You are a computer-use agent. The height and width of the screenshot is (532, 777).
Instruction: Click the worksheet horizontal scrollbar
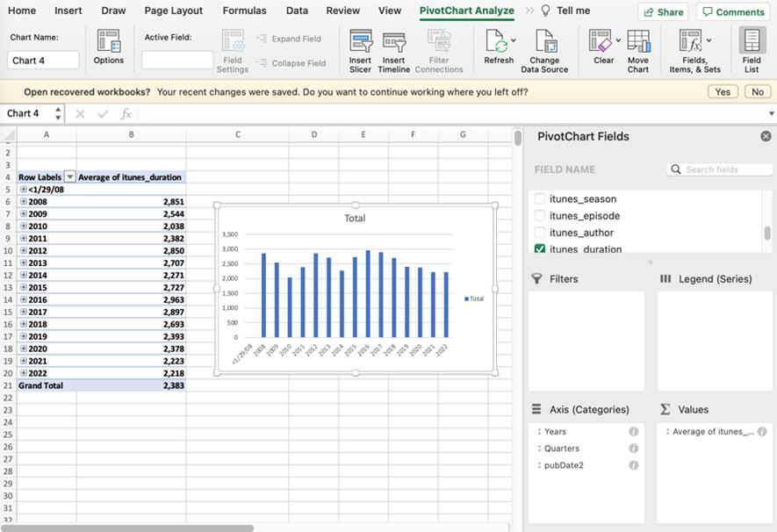tap(128, 528)
